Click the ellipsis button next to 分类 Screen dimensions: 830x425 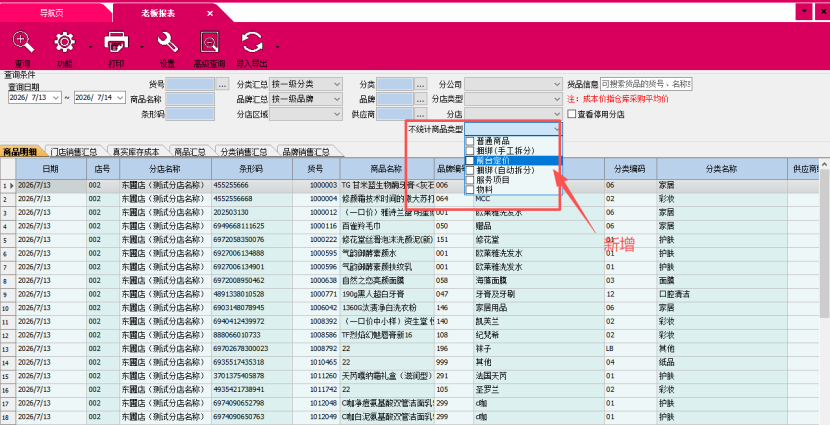click(420, 84)
